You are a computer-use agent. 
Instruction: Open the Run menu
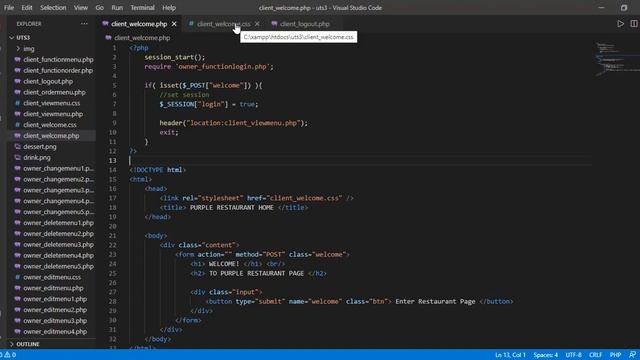point(117,8)
